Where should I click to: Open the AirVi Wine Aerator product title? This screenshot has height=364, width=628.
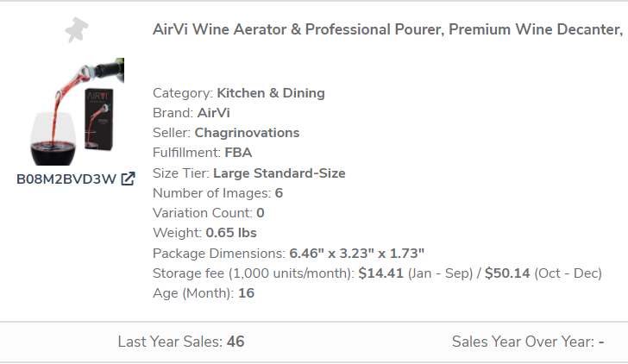387,29
